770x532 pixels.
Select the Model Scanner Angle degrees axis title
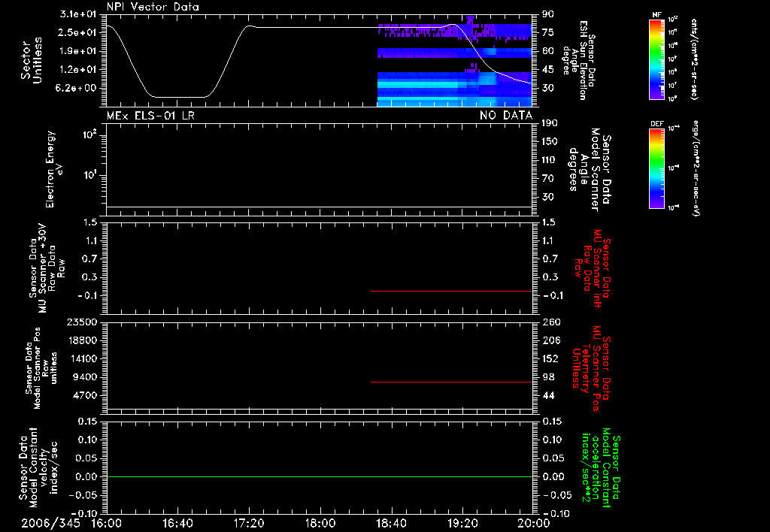click(x=590, y=170)
